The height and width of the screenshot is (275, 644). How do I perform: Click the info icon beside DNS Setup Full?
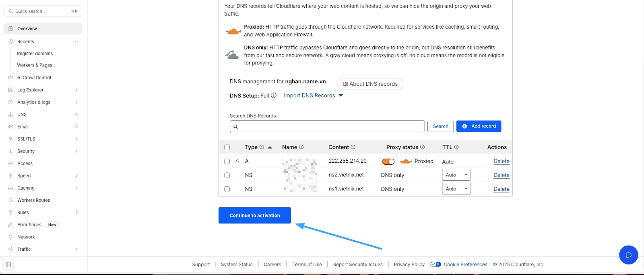point(274,95)
